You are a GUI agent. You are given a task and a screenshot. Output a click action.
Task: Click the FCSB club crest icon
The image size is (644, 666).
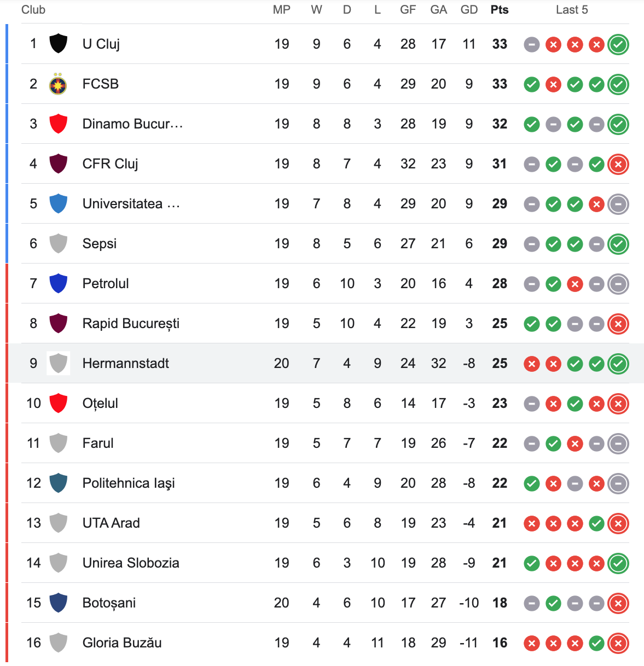pyautogui.click(x=58, y=84)
